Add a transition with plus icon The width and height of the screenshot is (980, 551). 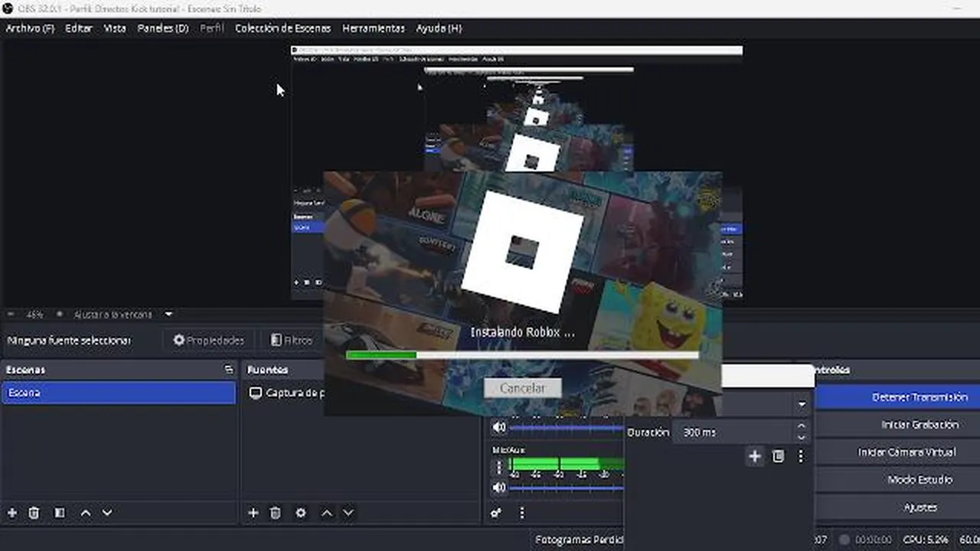(754, 456)
